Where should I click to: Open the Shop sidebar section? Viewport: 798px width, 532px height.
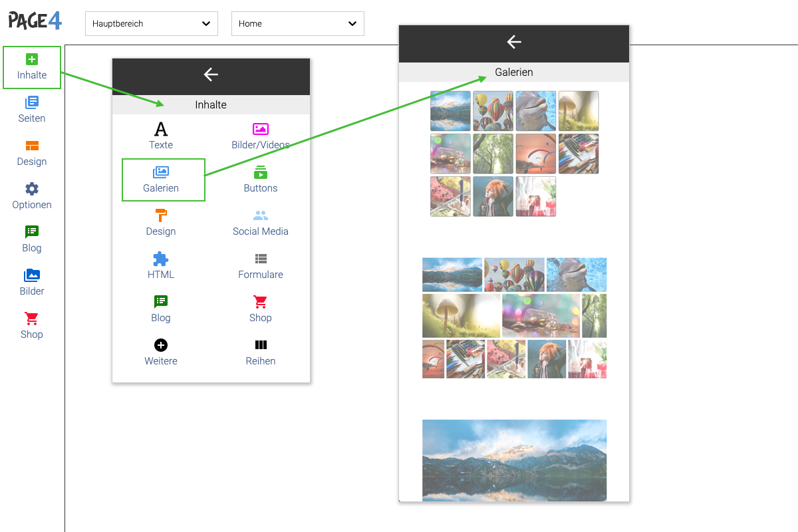coord(32,327)
